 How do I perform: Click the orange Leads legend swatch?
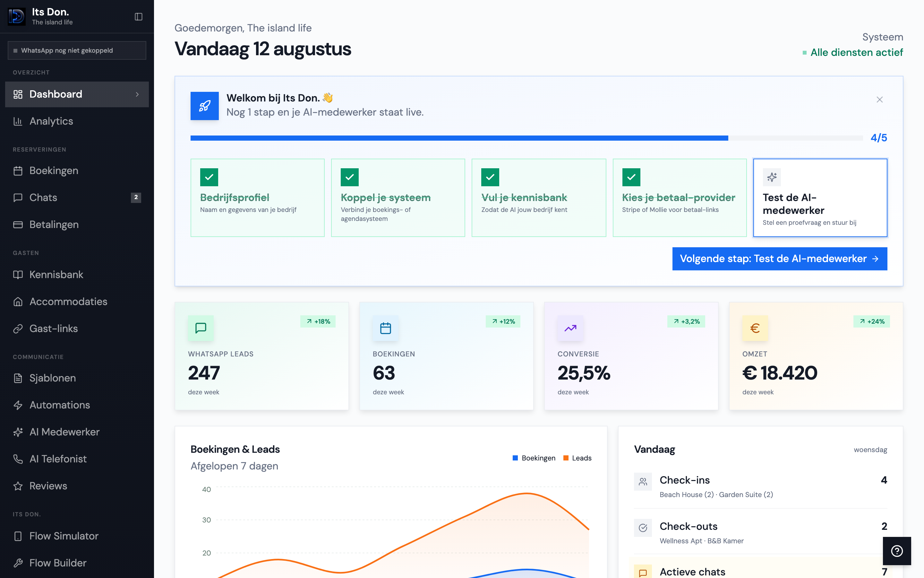(566, 458)
